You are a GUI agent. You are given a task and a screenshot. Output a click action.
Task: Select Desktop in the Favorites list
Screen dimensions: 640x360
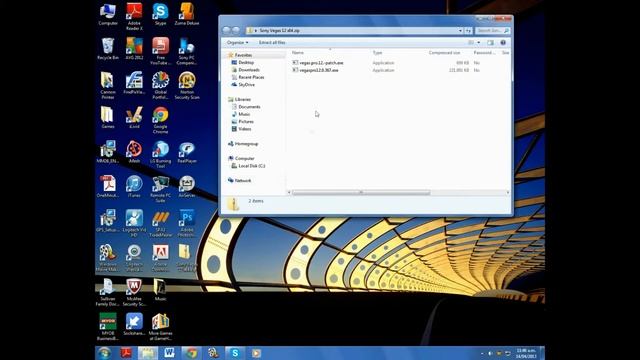click(246, 62)
